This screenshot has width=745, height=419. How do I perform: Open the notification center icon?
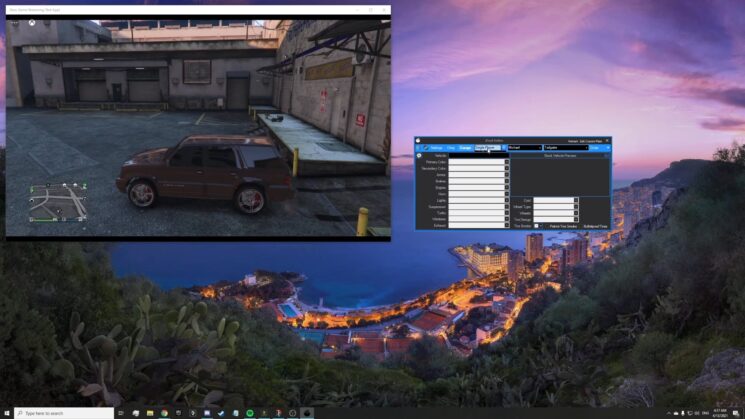pos(736,413)
